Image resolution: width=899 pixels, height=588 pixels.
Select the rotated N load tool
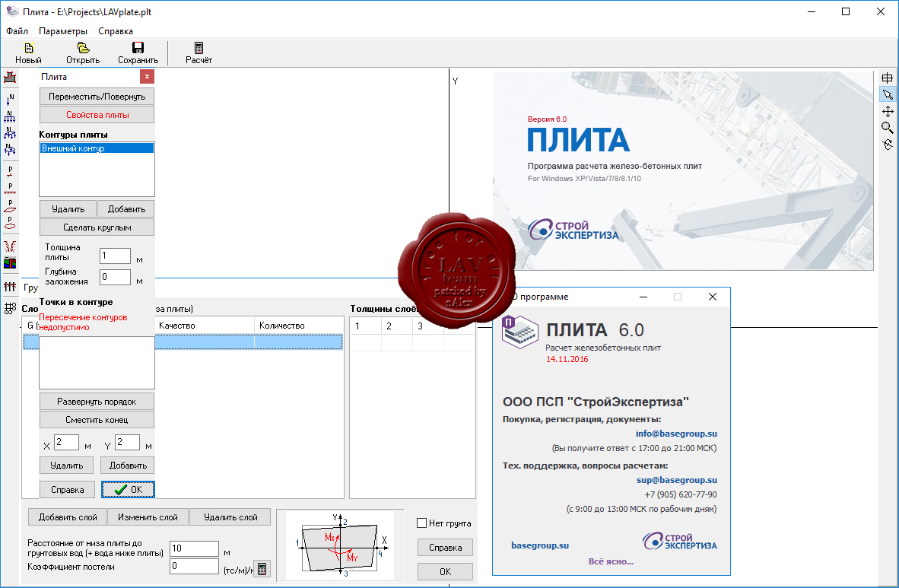click(x=10, y=149)
